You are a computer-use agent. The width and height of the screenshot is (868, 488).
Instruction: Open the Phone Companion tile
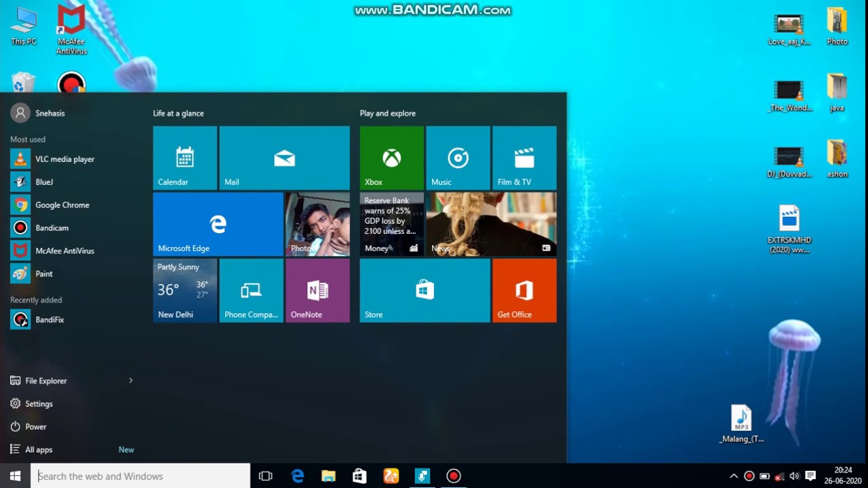(x=252, y=290)
